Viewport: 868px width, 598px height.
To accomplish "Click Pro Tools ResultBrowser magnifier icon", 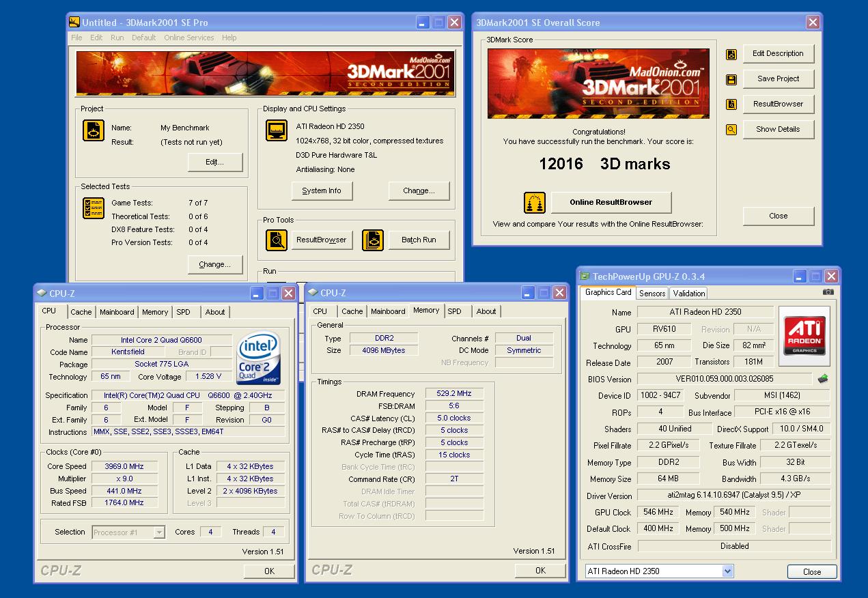I will click(277, 240).
